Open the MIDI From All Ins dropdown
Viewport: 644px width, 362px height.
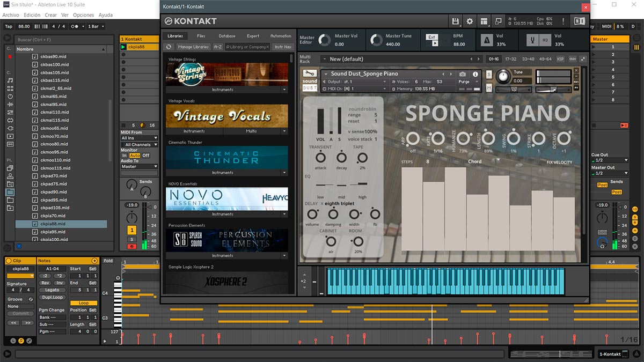(140, 138)
